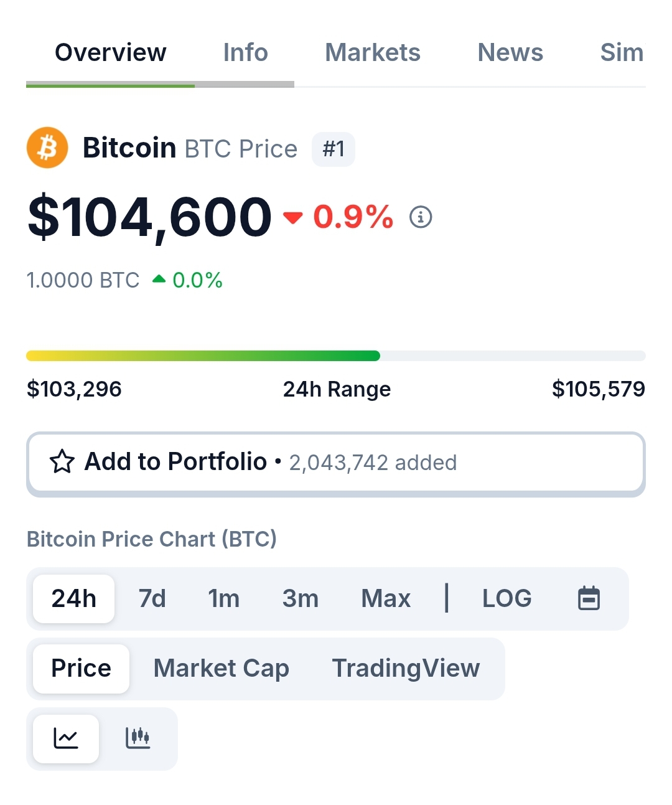
Task: Click the red down arrow price indicator
Action: 292,217
